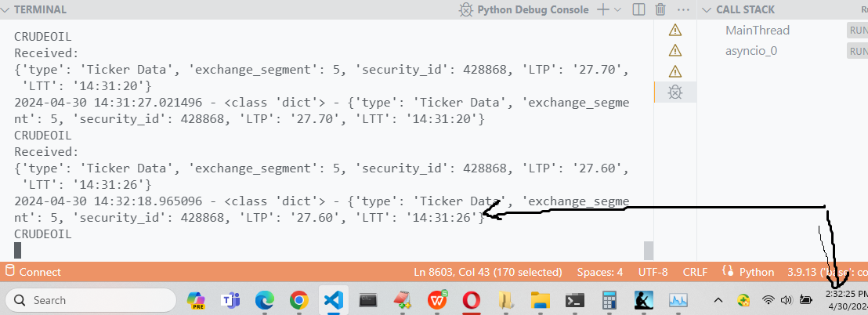Click the Windows taskbar search box

(x=86, y=300)
